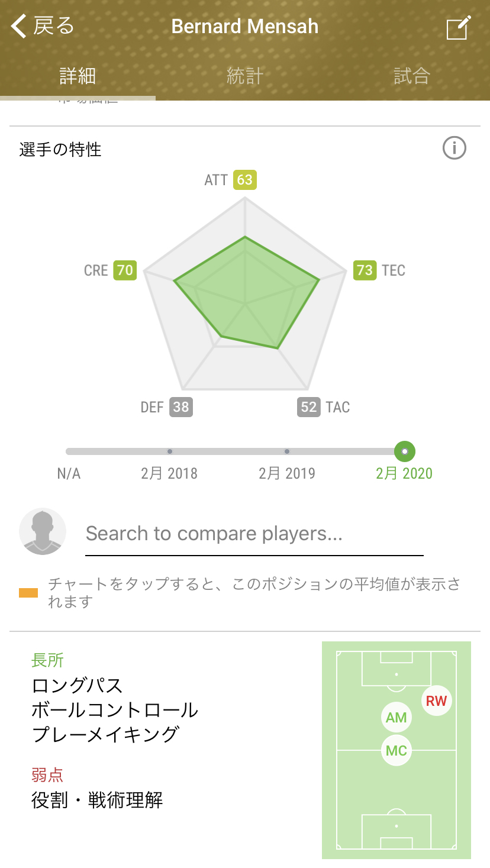Switch to the 試合 tab
The width and height of the screenshot is (490, 868).
[411, 76]
